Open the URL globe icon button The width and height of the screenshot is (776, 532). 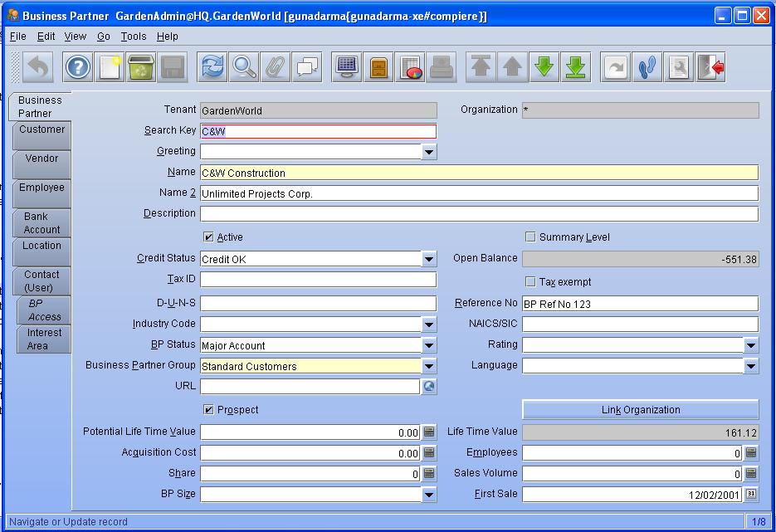(x=429, y=387)
